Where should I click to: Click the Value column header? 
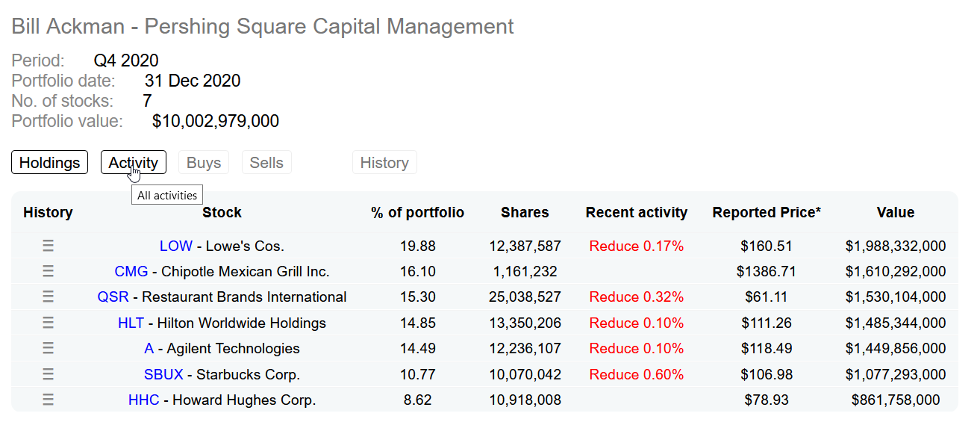pos(895,213)
